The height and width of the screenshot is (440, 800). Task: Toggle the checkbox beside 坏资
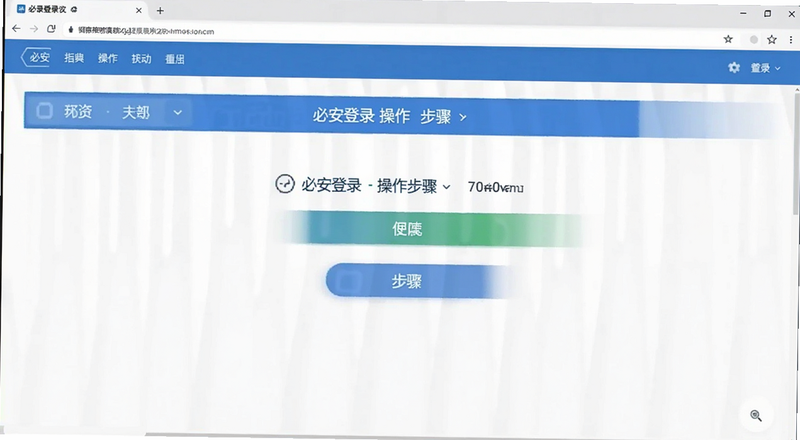click(44, 110)
